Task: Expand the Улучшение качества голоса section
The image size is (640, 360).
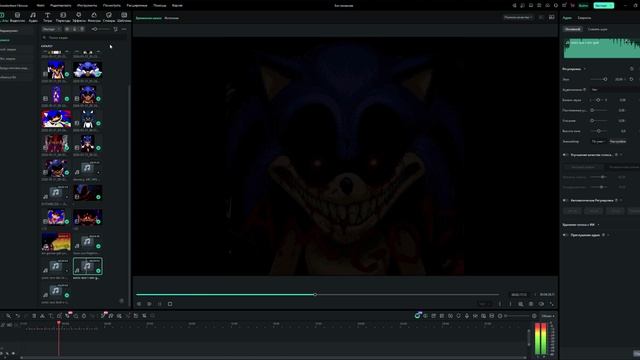Action: click(x=621, y=155)
